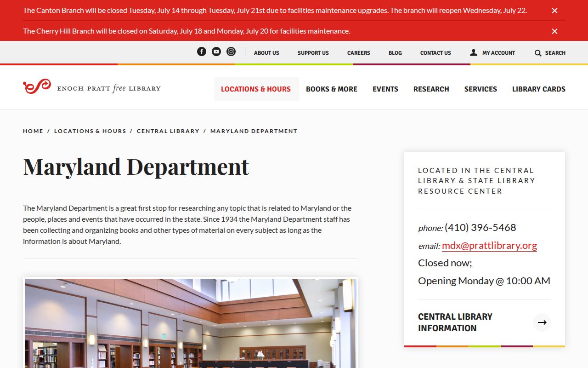This screenshot has width=588, height=368.
Task: Click the 'Opening Monday @ 10:00 AM' text
Action: pos(484,281)
